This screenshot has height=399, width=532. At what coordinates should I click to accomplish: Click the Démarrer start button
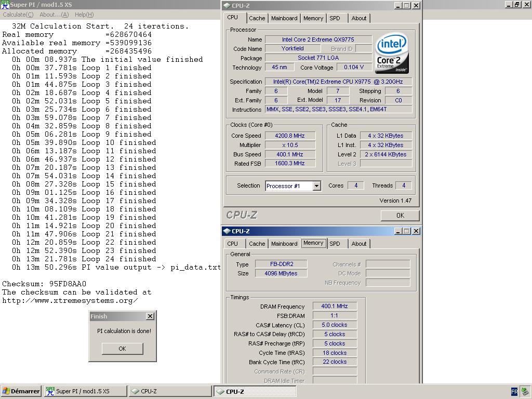point(21,391)
